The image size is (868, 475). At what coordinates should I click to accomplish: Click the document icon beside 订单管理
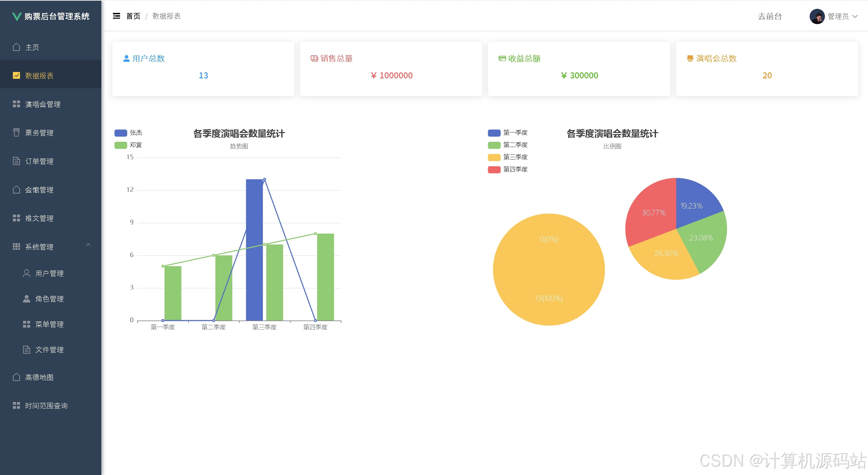[x=16, y=161]
